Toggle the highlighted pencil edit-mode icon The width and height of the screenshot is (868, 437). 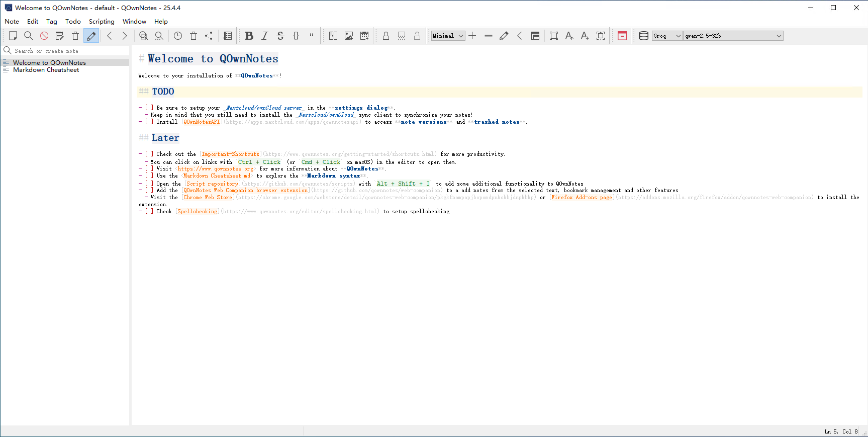pos(91,36)
